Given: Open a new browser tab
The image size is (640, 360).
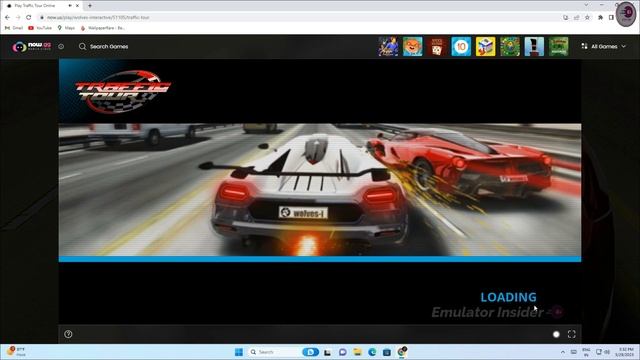Looking at the screenshot, I should pyautogui.click(x=90, y=6).
